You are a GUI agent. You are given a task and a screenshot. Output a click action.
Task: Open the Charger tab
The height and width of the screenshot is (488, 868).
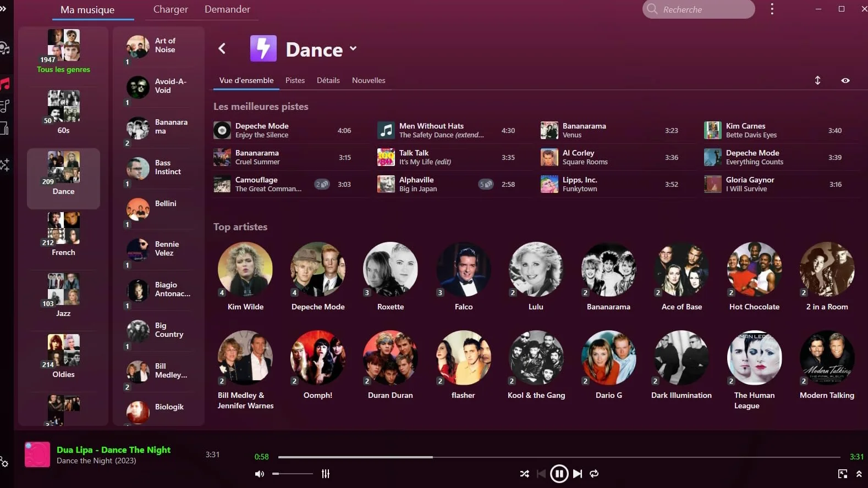point(171,9)
